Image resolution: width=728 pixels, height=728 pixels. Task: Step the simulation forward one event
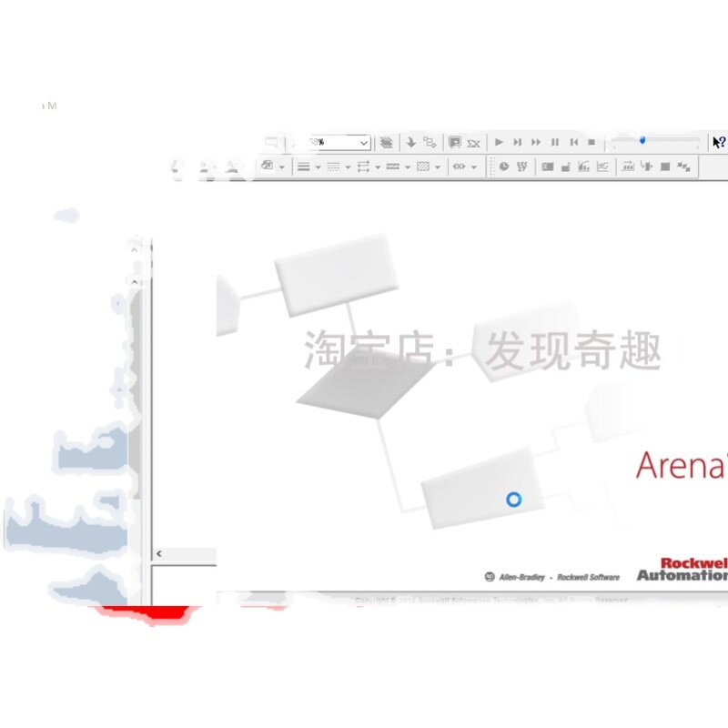[x=517, y=142]
